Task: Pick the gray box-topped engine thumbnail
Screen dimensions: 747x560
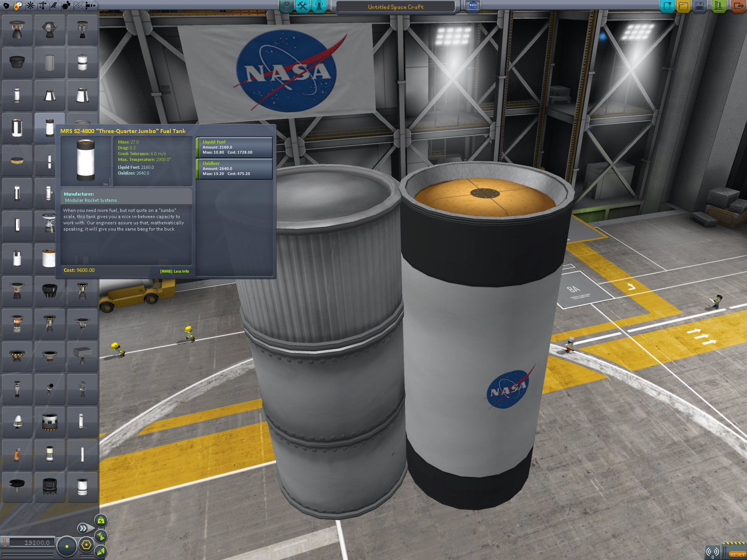Action: pyautogui.click(x=82, y=357)
